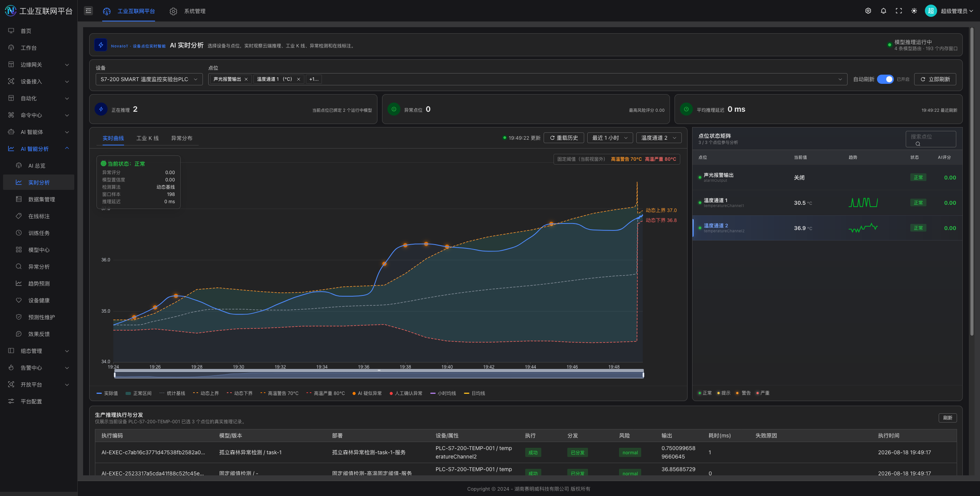Click the lightning icon beside 正在推理

point(101,109)
